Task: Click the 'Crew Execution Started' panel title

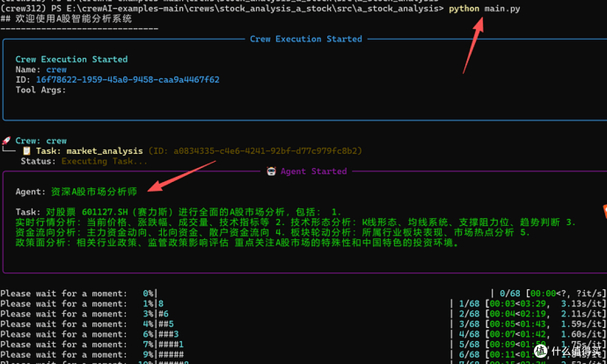Action: point(306,39)
